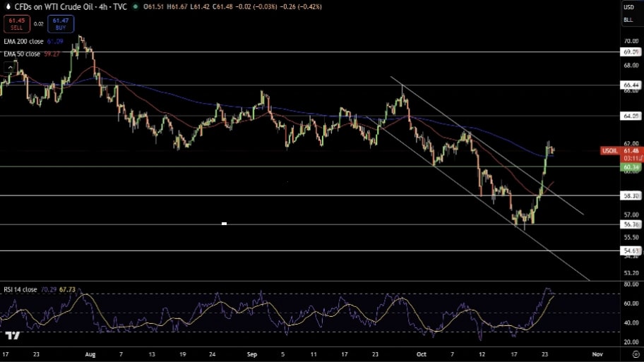The height and width of the screenshot is (362, 644).
Task: Click the Sep label on the time axis
Action: pyautogui.click(x=253, y=353)
